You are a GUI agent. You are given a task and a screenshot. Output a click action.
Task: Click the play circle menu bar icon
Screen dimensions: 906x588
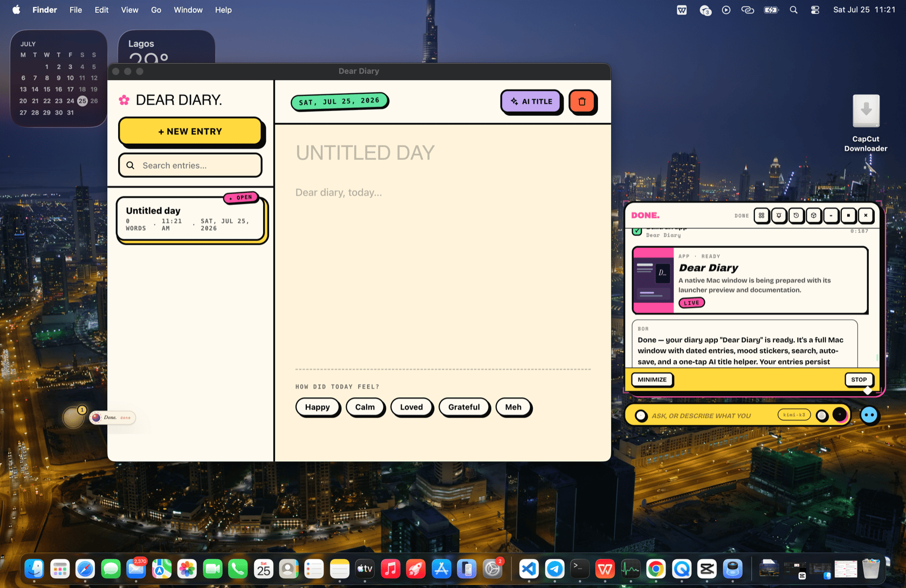coord(726,10)
